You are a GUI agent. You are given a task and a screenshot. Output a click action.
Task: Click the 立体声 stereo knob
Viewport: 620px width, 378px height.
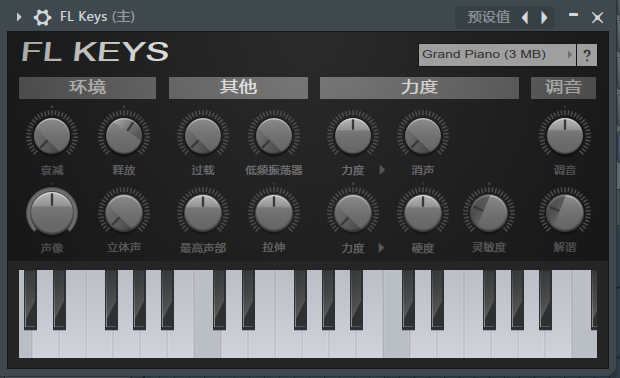[x=124, y=213]
